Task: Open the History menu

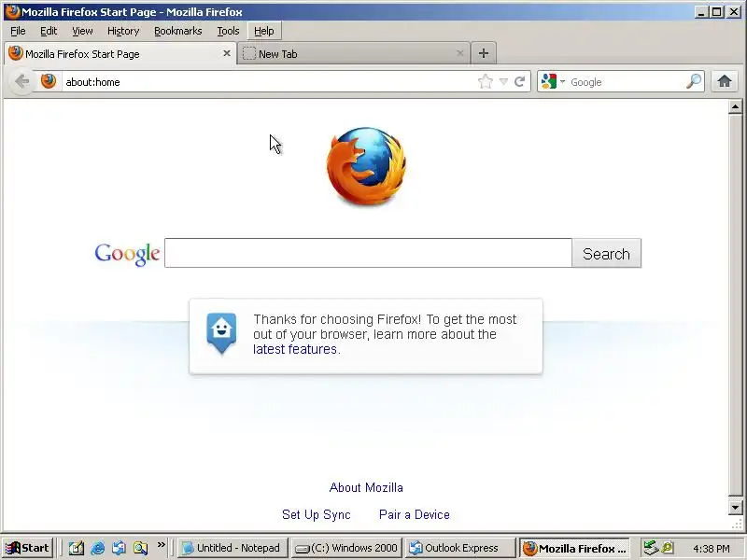Action: click(123, 31)
